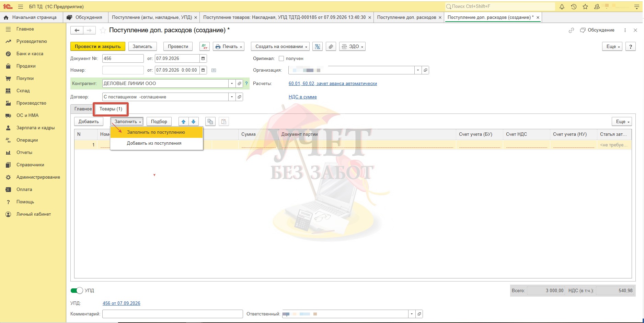Click the Добавить button
The image size is (644, 323).
(x=89, y=122)
